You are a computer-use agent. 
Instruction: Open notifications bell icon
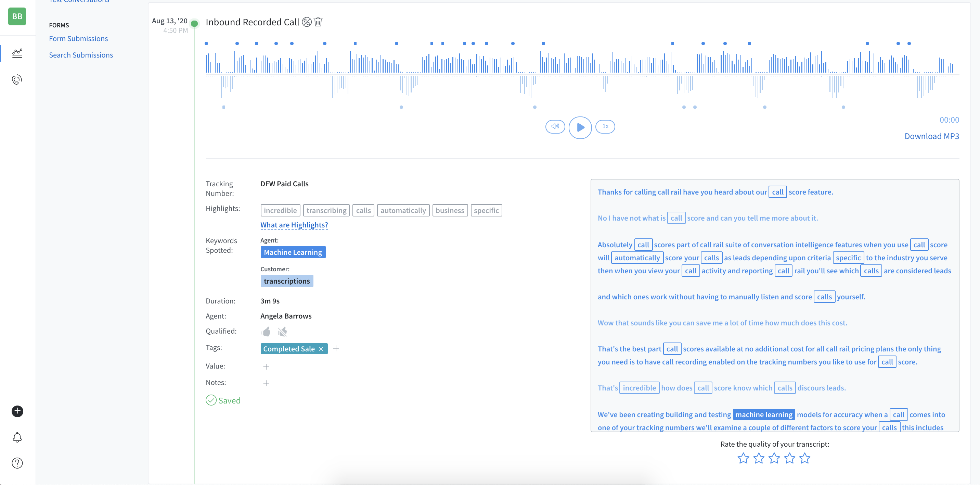click(17, 437)
